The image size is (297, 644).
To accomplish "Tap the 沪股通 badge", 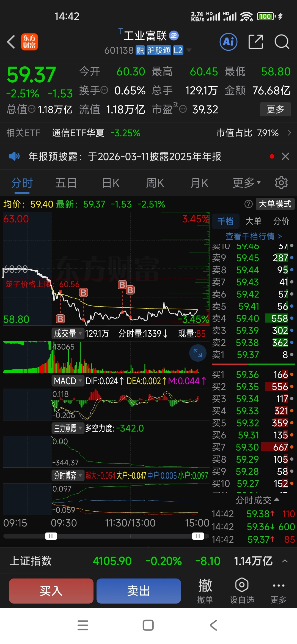I will 159,50.
